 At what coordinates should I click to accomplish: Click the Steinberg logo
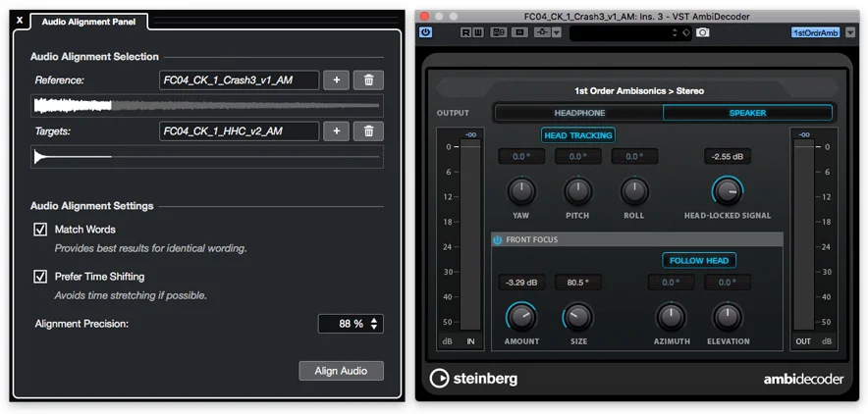click(474, 379)
